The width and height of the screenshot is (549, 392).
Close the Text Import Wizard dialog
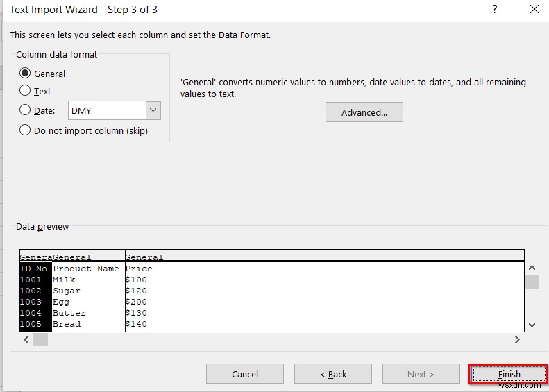click(534, 9)
